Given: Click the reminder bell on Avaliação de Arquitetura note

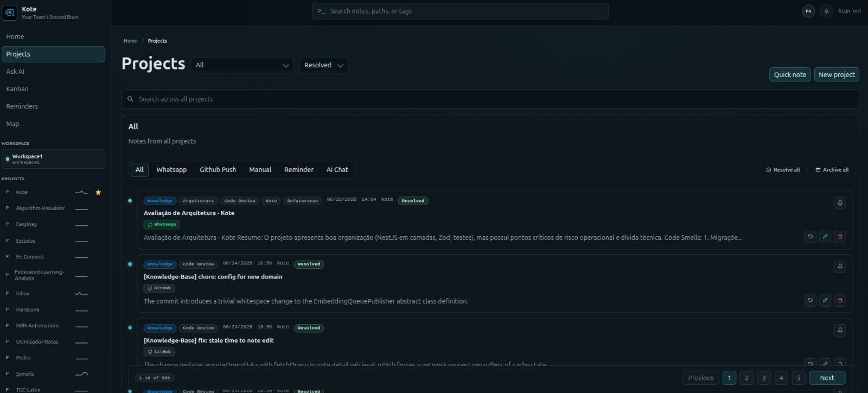Looking at the screenshot, I should tap(840, 202).
